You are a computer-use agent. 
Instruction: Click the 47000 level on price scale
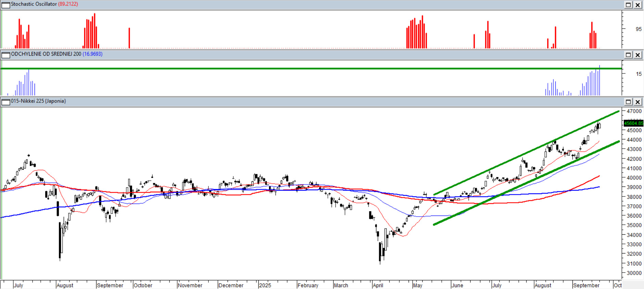634,111
